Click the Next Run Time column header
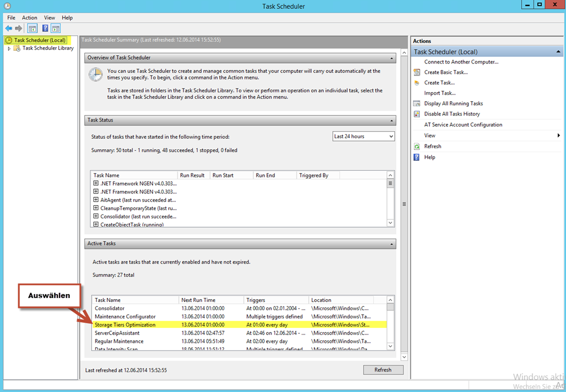 click(211, 300)
